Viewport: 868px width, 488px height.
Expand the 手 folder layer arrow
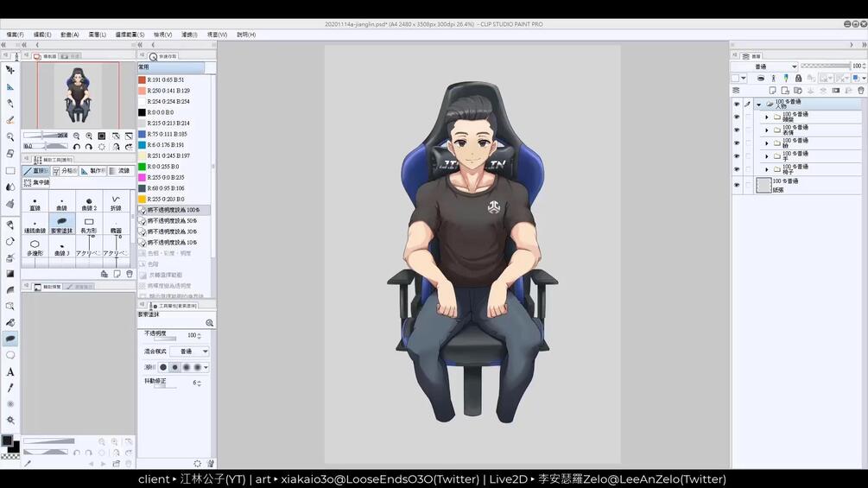pos(767,156)
